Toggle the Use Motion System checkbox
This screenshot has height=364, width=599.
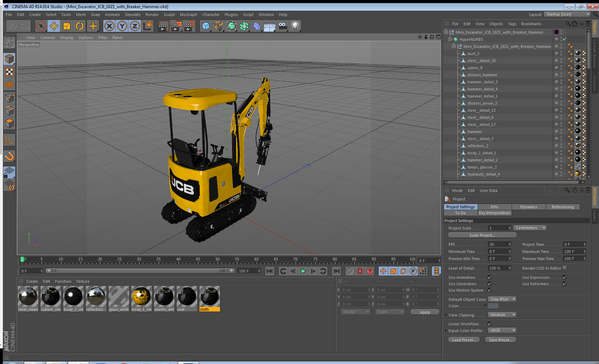coord(490,290)
